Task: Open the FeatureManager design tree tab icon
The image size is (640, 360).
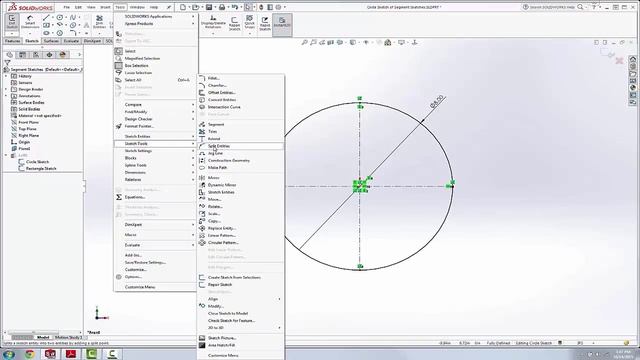Action: (x=10, y=55)
